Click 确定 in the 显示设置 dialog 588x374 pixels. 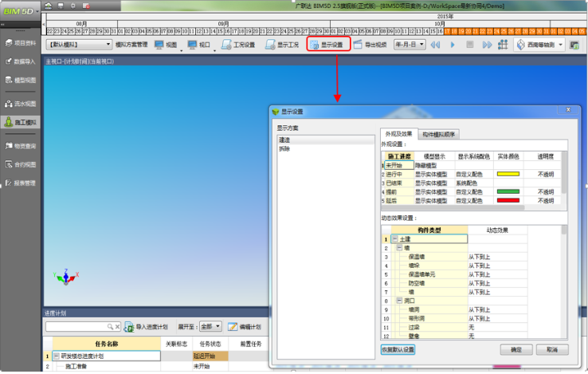pyautogui.click(x=516, y=349)
